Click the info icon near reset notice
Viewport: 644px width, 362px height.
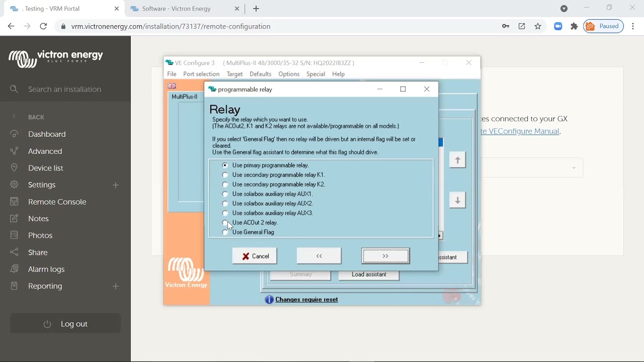tap(269, 300)
